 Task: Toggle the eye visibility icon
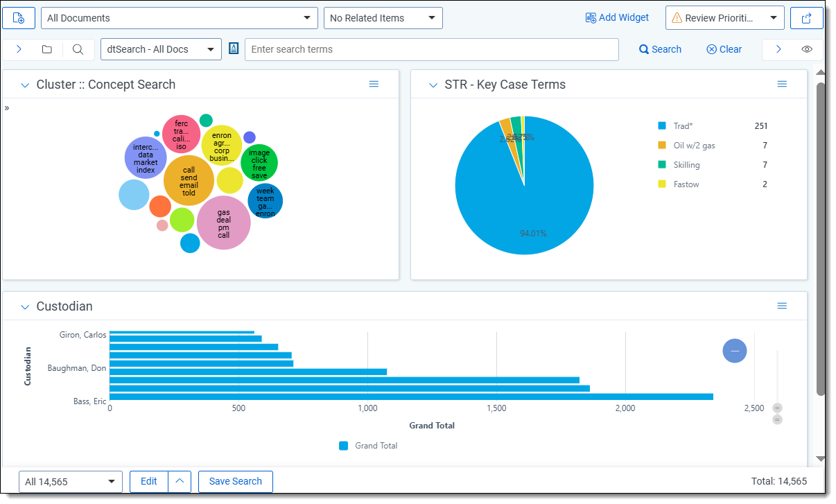pos(807,49)
